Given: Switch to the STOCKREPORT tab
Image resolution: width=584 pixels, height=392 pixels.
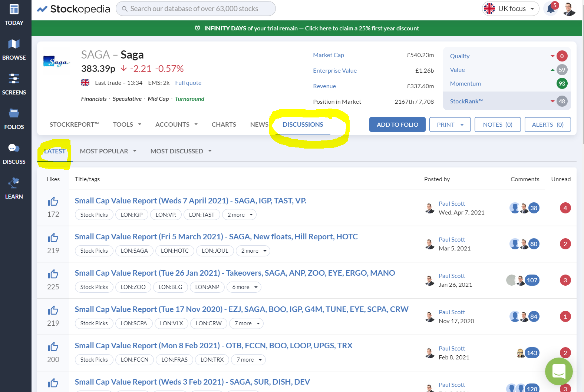Looking at the screenshot, I should click(74, 124).
